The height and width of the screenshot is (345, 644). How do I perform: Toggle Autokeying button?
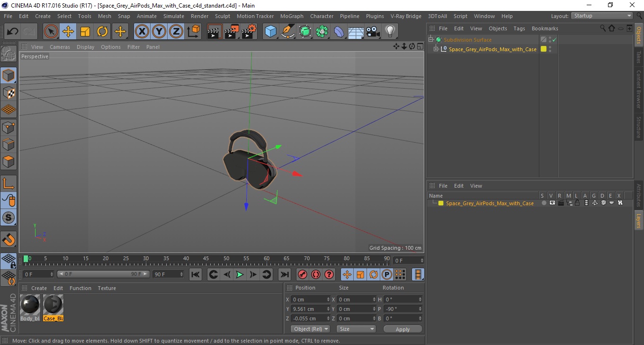pyautogui.click(x=315, y=274)
